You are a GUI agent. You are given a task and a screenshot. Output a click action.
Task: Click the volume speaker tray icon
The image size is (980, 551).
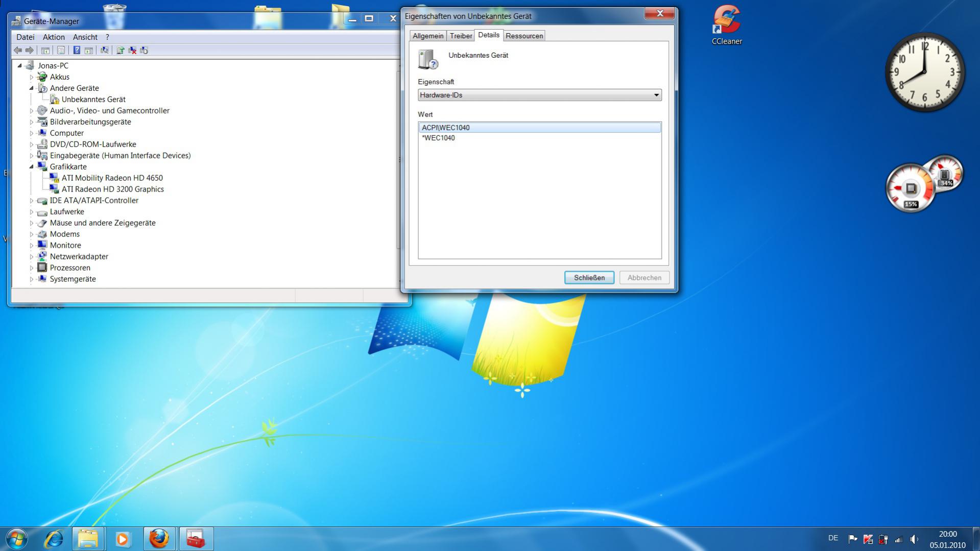[x=914, y=539]
